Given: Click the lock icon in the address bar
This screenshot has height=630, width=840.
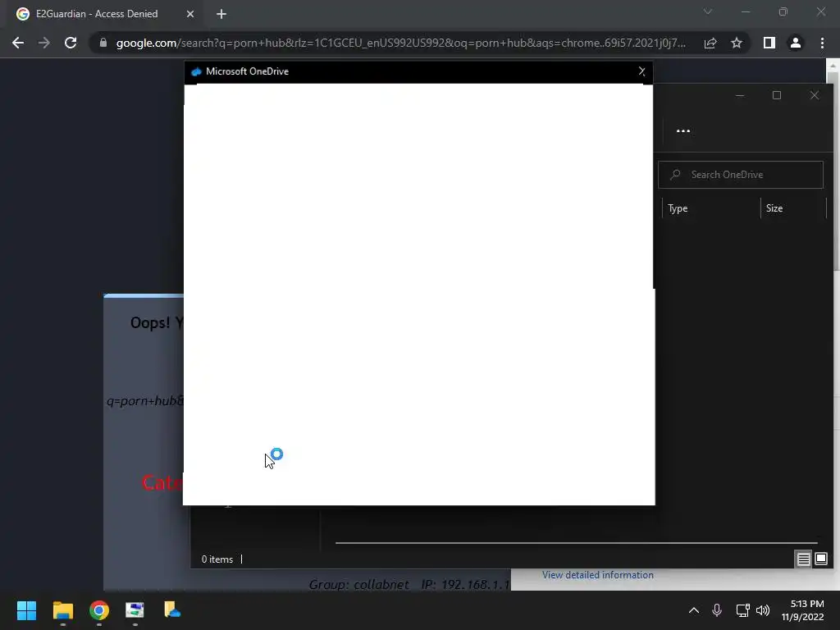Looking at the screenshot, I should coord(103,43).
